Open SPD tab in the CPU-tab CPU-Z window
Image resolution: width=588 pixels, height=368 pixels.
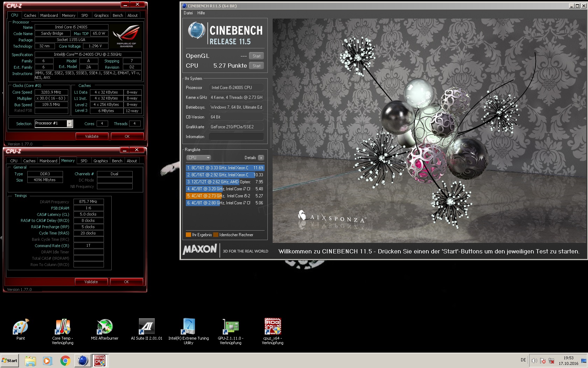coord(85,15)
